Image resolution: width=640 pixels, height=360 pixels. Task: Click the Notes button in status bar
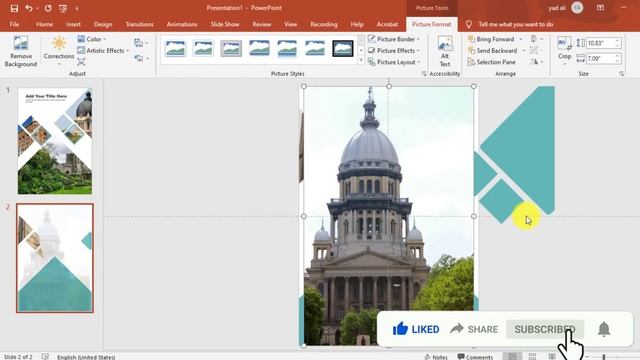[x=436, y=357]
